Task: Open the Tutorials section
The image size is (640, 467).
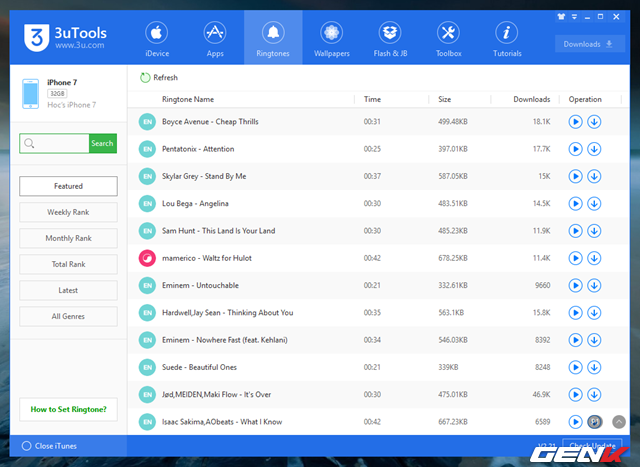Action: (x=507, y=39)
